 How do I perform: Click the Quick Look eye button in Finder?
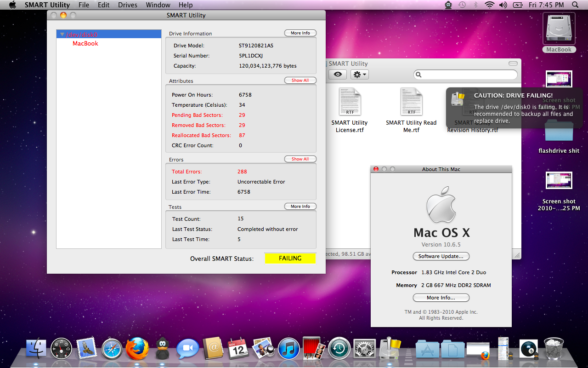[x=337, y=75]
